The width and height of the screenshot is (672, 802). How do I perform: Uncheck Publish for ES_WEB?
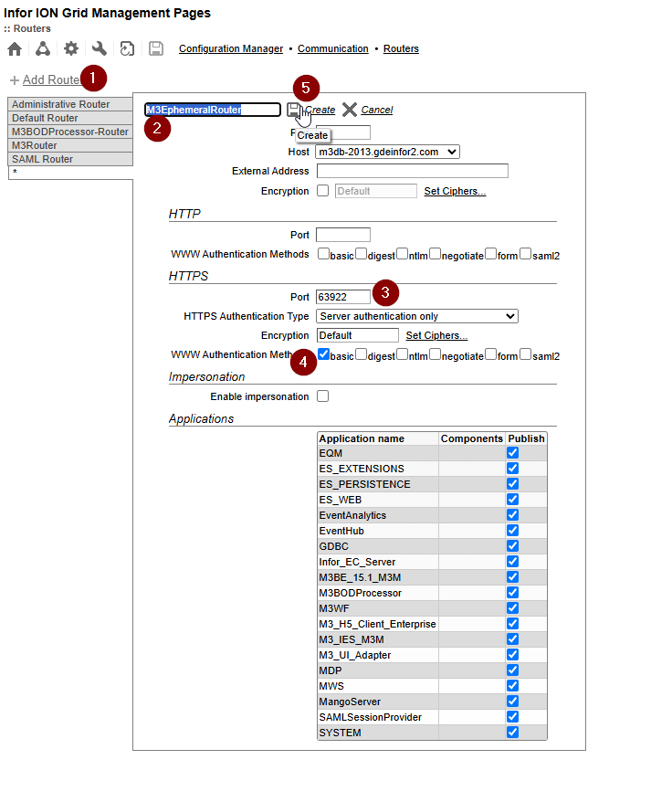(x=513, y=500)
